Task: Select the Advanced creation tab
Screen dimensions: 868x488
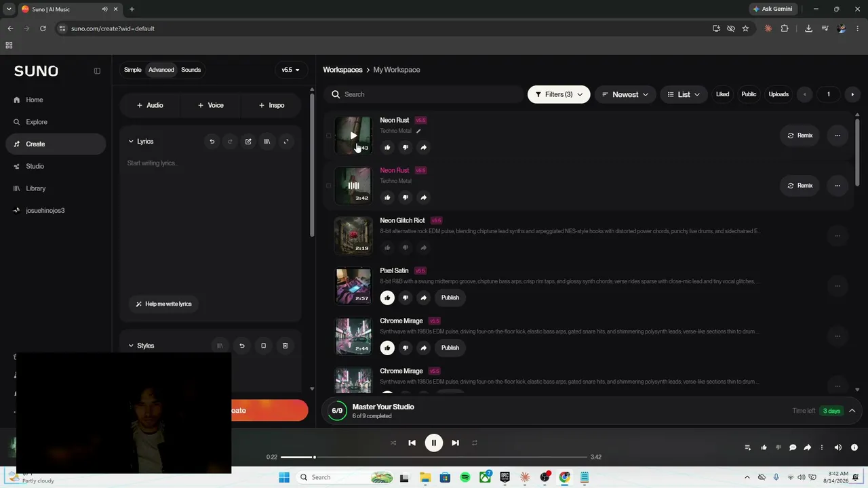Action: pos(161,70)
